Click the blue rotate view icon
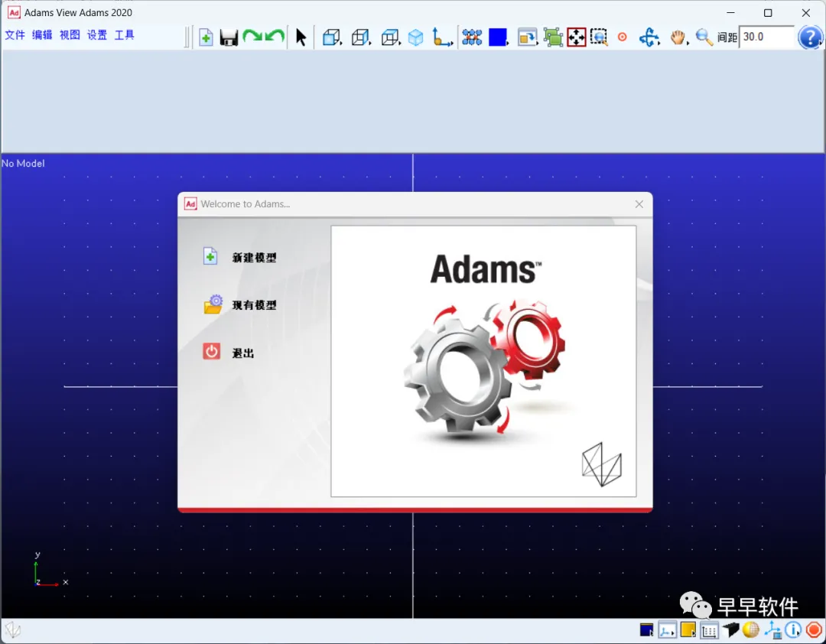Image resolution: width=826 pixels, height=644 pixels. pos(649,37)
